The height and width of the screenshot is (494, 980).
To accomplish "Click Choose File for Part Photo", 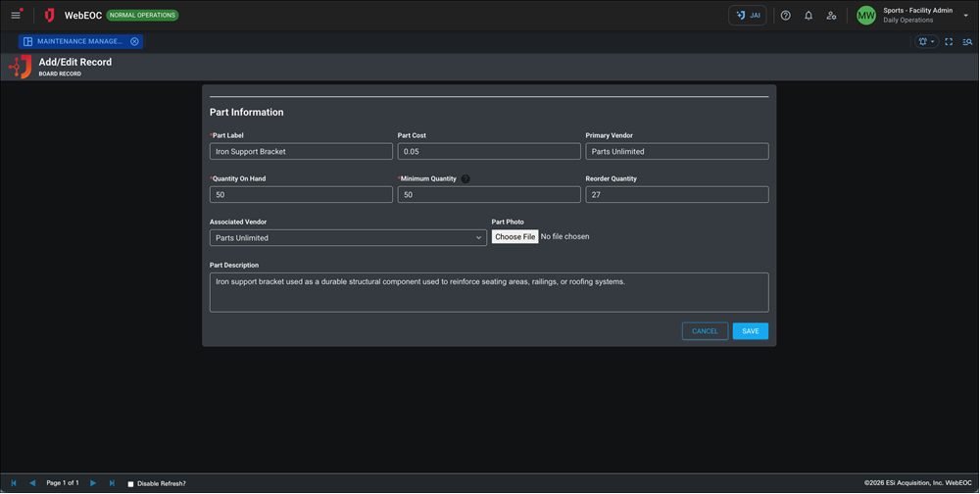I will (514, 237).
